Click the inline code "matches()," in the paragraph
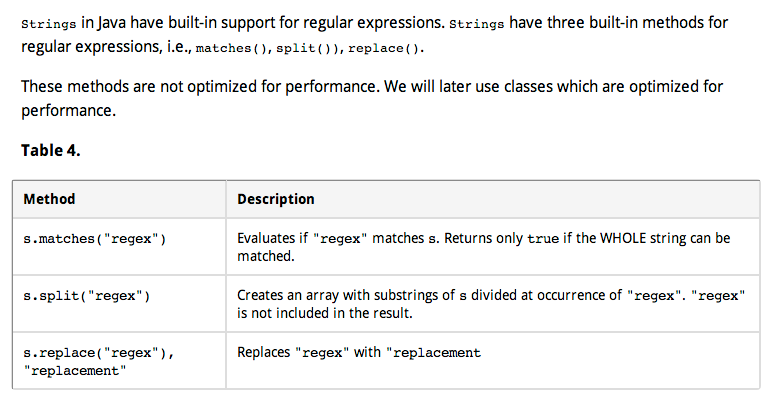The image size is (775, 408). click(x=233, y=48)
